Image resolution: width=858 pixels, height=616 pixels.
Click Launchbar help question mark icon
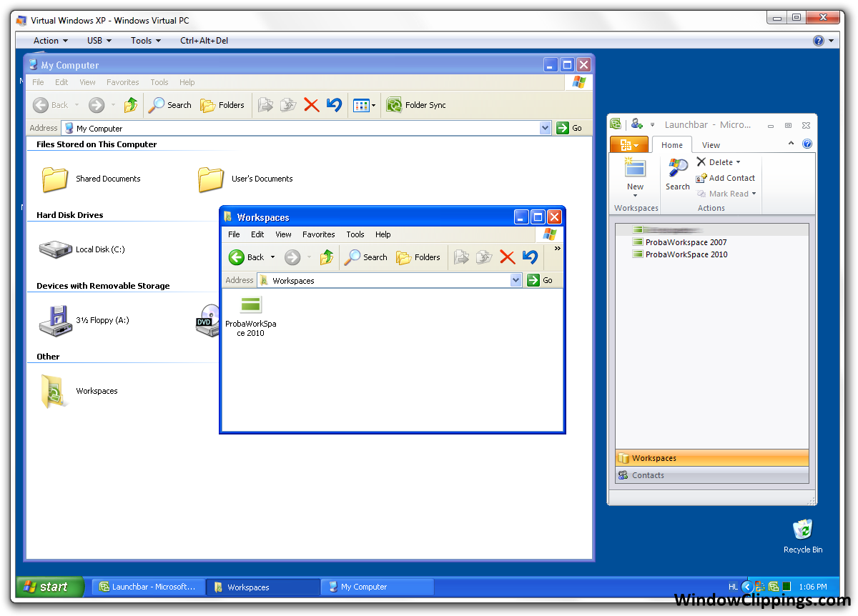coord(807,144)
